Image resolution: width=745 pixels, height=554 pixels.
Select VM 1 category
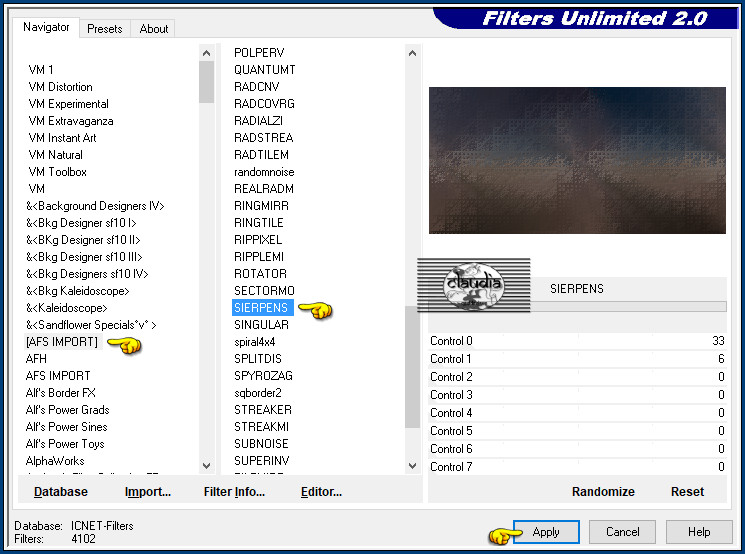click(41, 70)
